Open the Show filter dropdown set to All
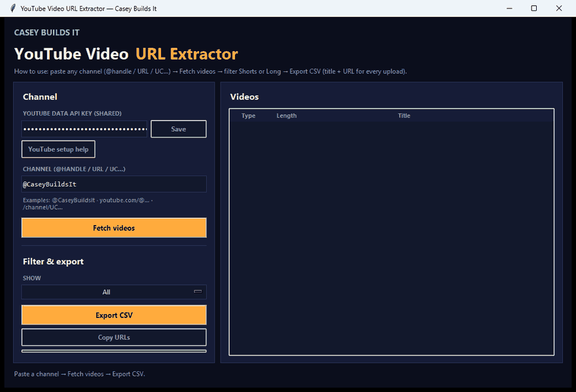Screen dimensions: 576x392 click(114, 292)
